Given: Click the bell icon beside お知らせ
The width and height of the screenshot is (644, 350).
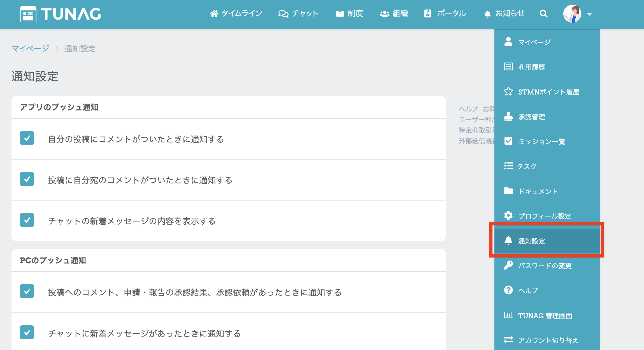Looking at the screenshot, I should [487, 14].
